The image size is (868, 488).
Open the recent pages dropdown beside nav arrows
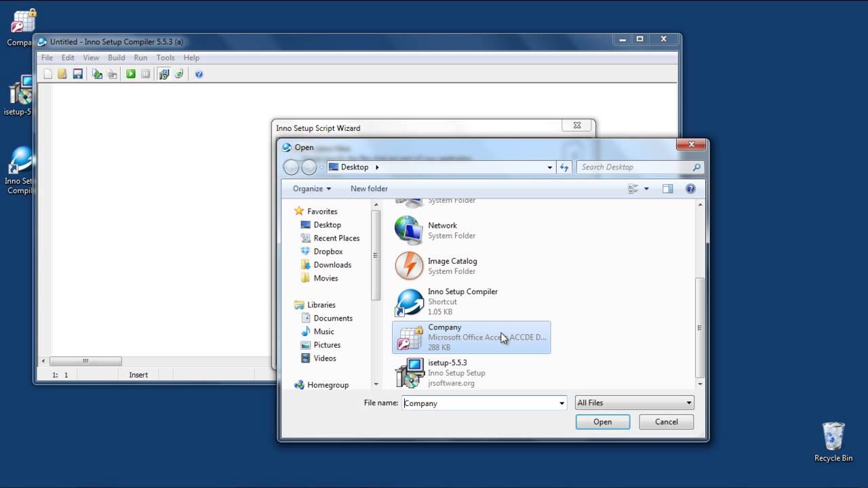click(321, 167)
